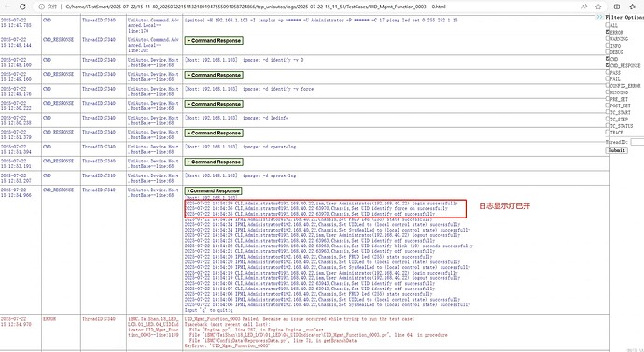Collapse the Filter Options panel with the arrows
This screenshot has width=644, height=352.
click(x=600, y=17)
